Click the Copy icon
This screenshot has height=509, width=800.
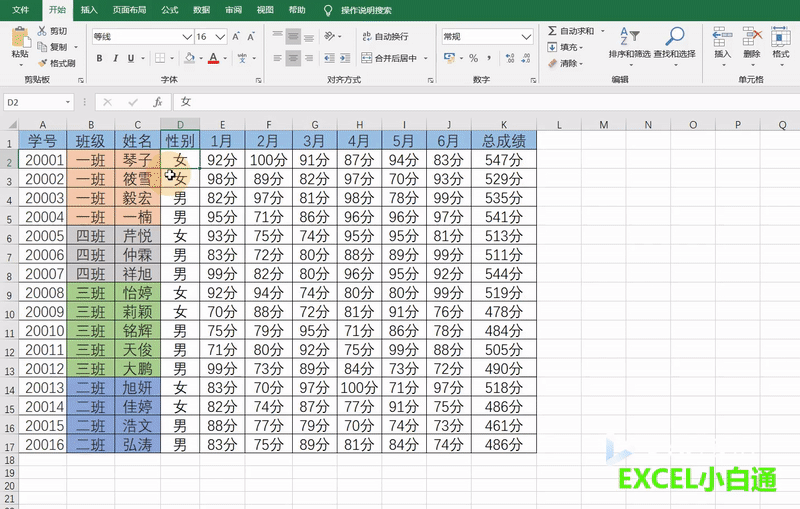[x=42, y=47]
